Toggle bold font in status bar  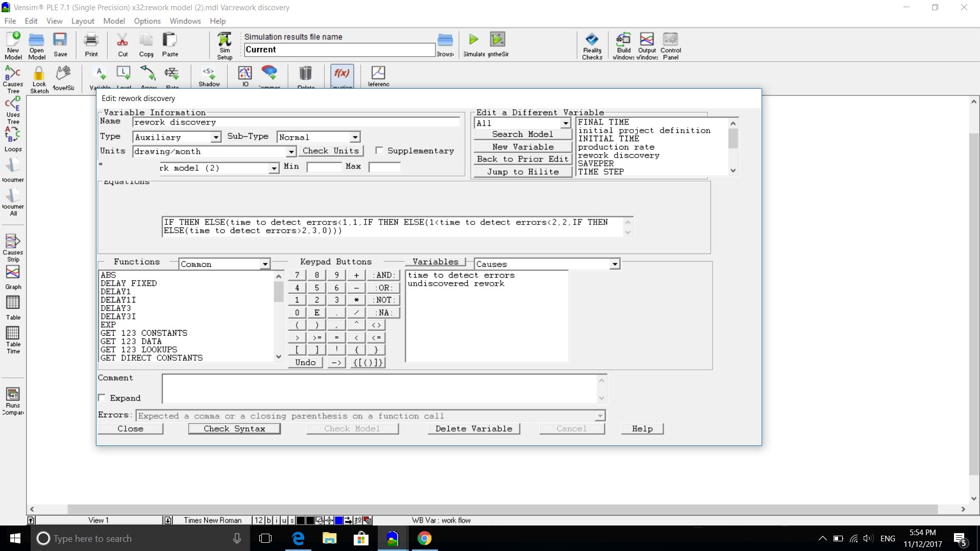[269, 520]
